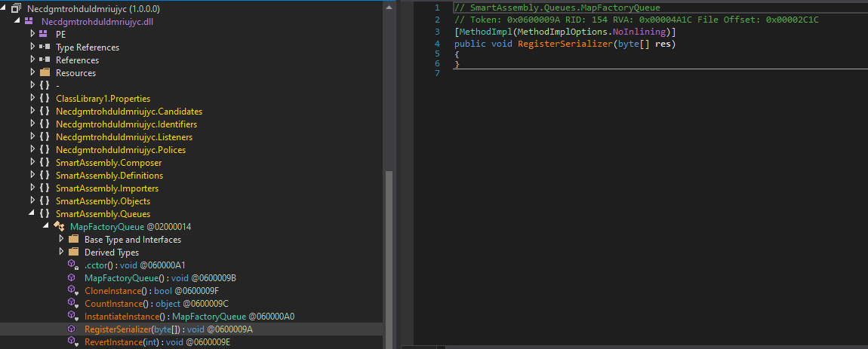
Task: Click the Type References icon
Action: click(x=44, y=47)
